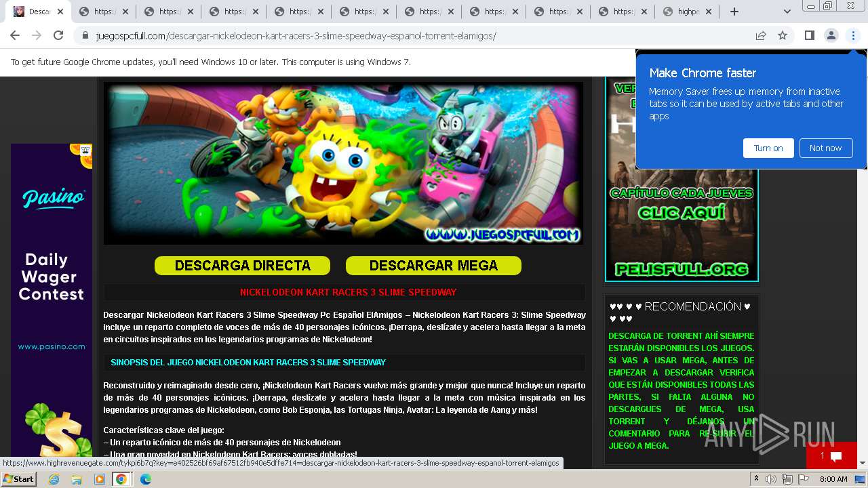This screenshot has width=868, height=488.
Task: Show hidden system tray icons
Action: coord(757,479)
